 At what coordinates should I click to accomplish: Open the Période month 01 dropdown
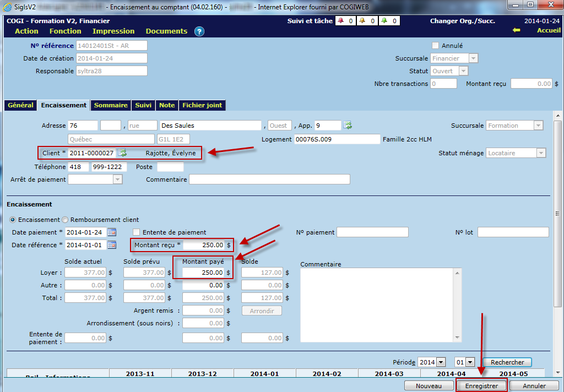pos(470,362)
